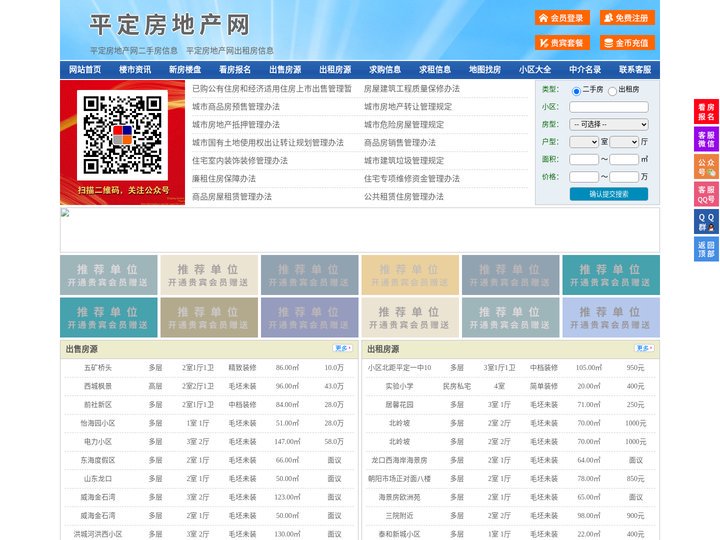The image size is (720, 540).
Task: Open the 电力小区 sale listing
Action: click(98, 442)
